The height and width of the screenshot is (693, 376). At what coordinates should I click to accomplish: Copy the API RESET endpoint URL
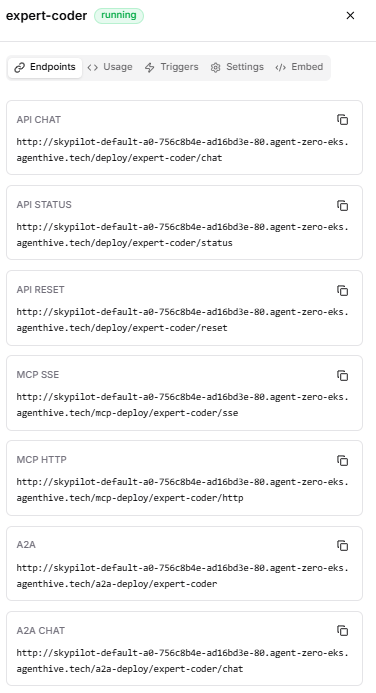(x=342, y=290)
